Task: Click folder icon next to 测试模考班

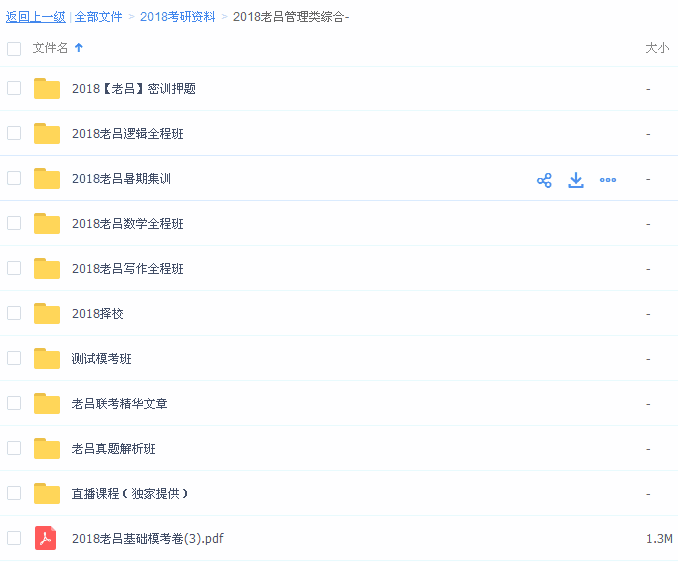Action: [47, 359]
